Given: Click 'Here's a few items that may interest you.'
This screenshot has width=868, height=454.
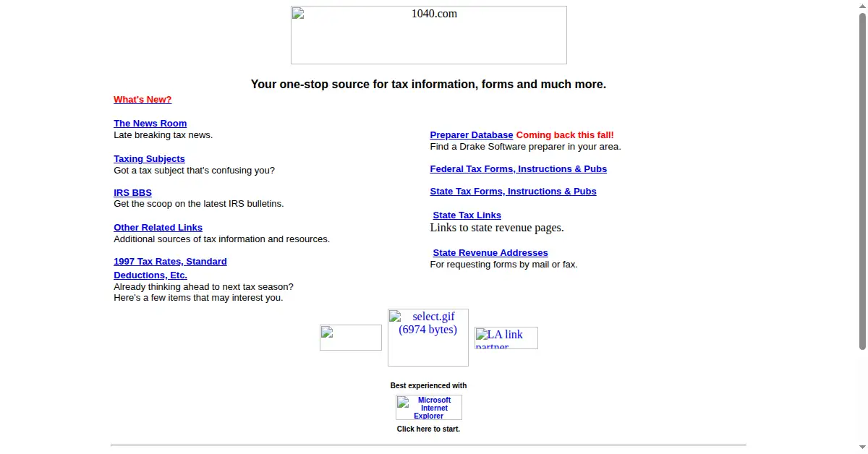Looking at the screenshot, I should (199, 298).
